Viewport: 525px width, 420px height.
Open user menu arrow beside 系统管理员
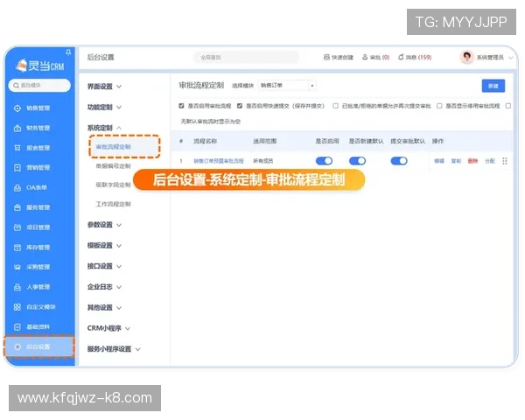point(511,58)
